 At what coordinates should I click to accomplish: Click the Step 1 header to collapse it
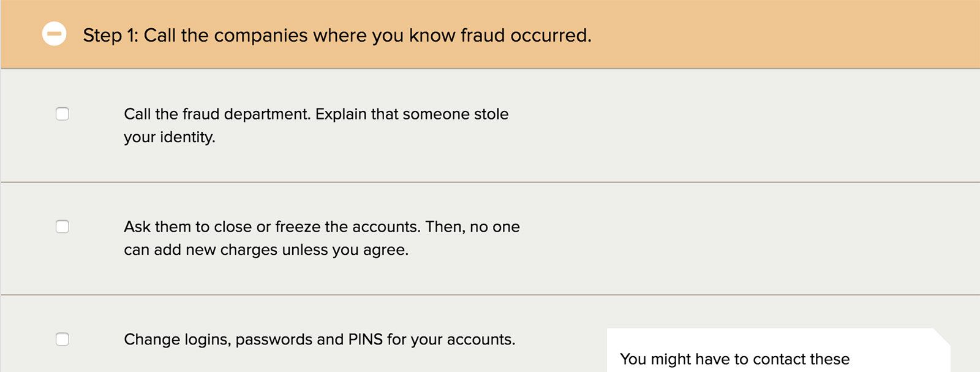337,35
